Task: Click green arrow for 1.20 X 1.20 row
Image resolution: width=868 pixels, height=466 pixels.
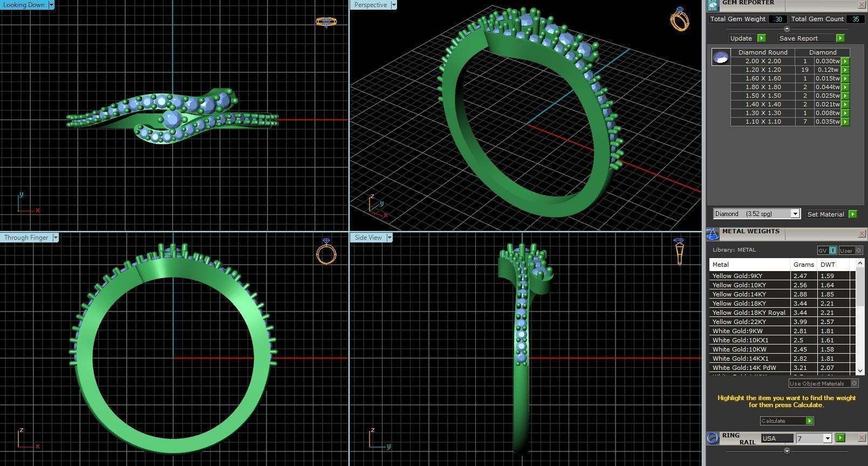Action: (x=845, y=70)
